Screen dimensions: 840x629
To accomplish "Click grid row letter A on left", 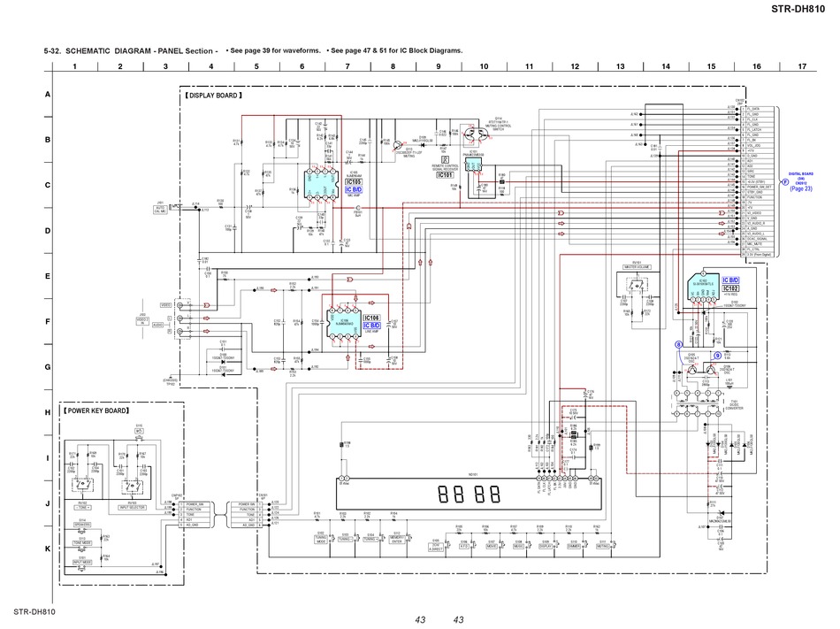I will [48, 95].
